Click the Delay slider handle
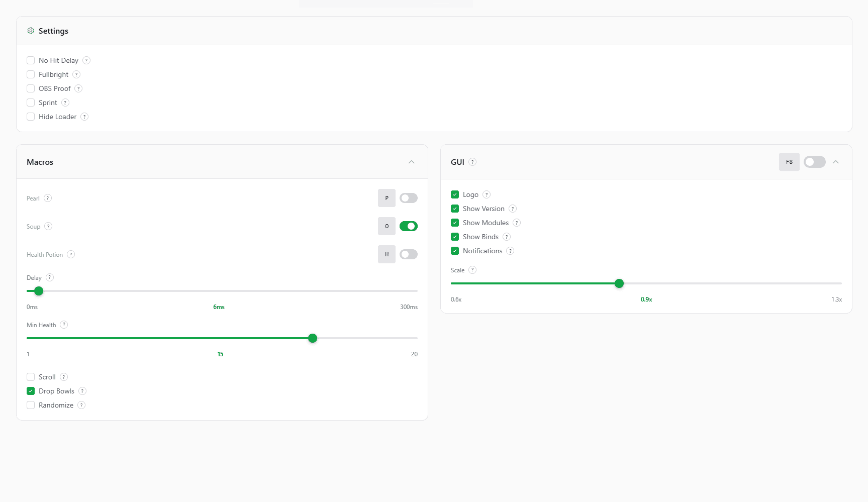 pyautogui.click(x=39, y=291)
